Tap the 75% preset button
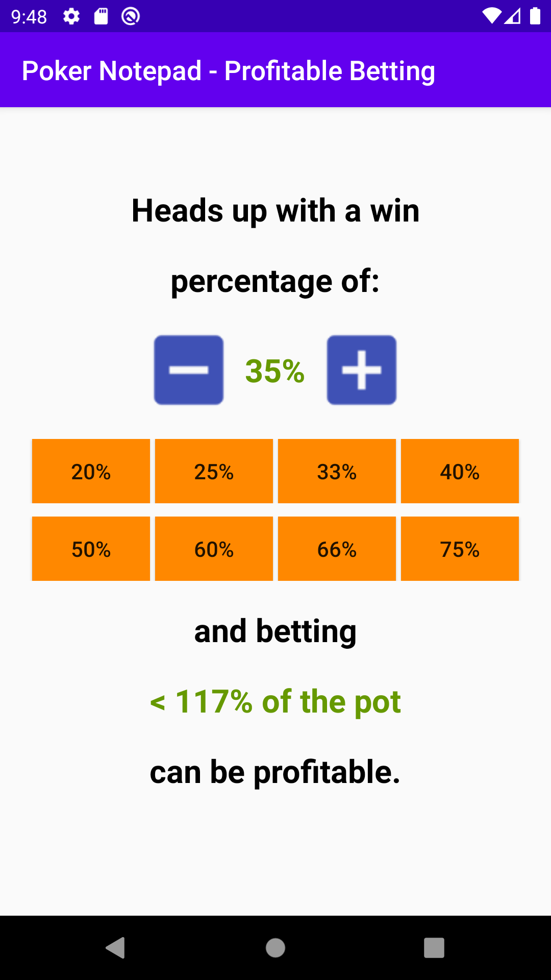This screenshot has width=551, height=980. [x=460, y=549]
